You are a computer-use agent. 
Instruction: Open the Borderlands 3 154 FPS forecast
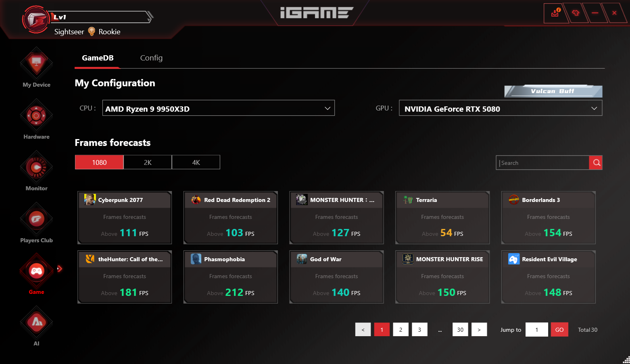point(549,218)
